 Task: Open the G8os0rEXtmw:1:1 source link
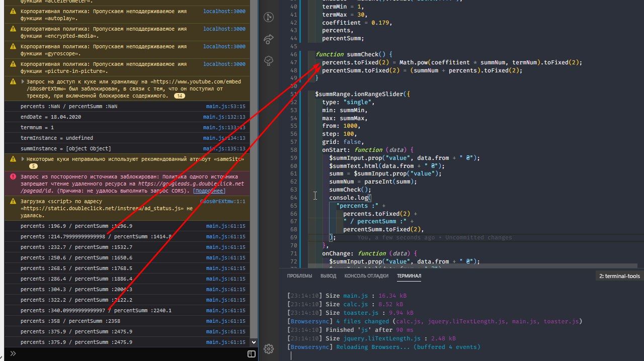223,201
